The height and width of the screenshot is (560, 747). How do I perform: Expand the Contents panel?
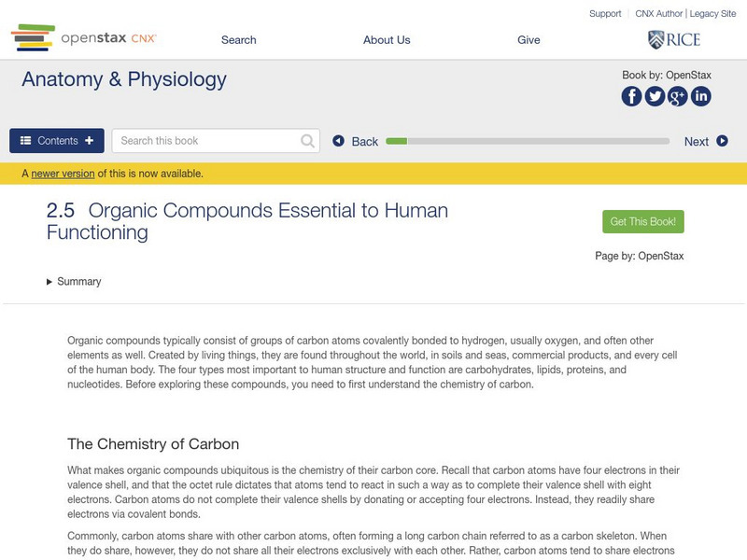click(57, 141)
